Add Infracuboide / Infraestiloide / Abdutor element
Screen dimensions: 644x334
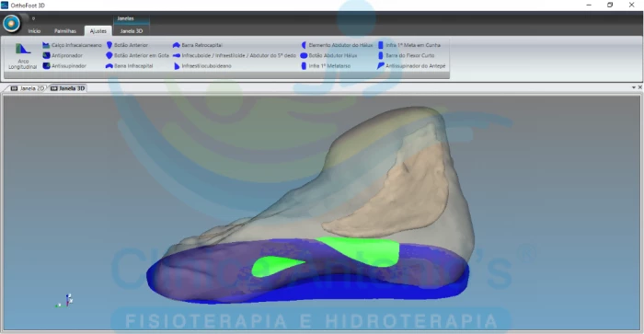point(234,55)
